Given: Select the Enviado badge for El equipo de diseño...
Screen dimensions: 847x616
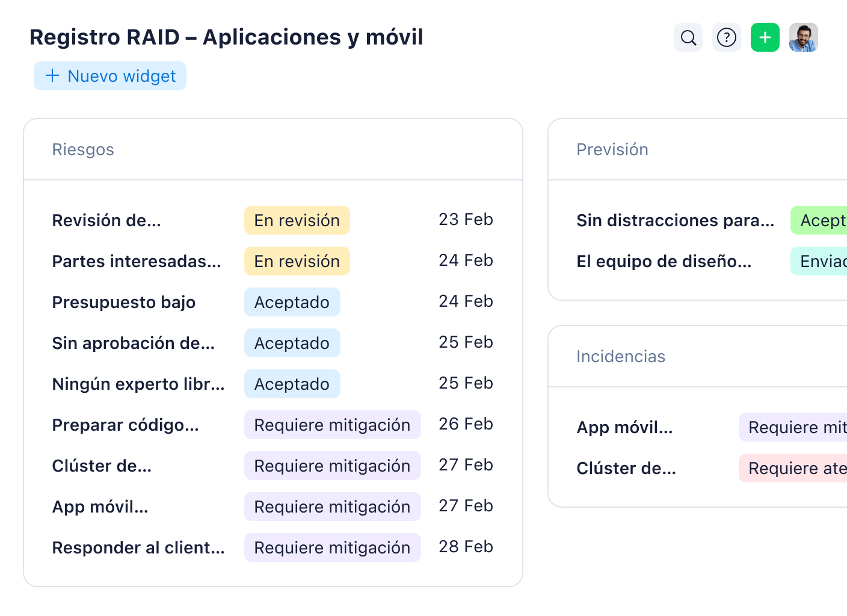Looking at the screenshot, I should point(821,261).
